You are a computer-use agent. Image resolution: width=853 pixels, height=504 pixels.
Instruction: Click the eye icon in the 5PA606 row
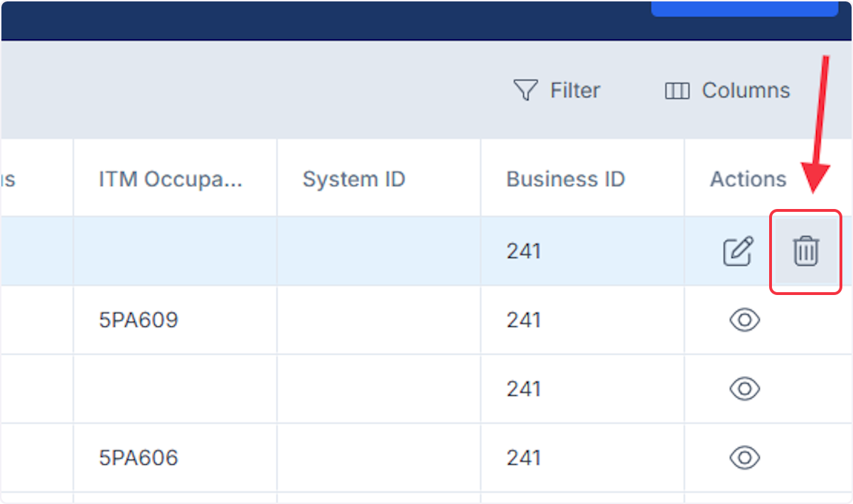click(x=745, y=458)
